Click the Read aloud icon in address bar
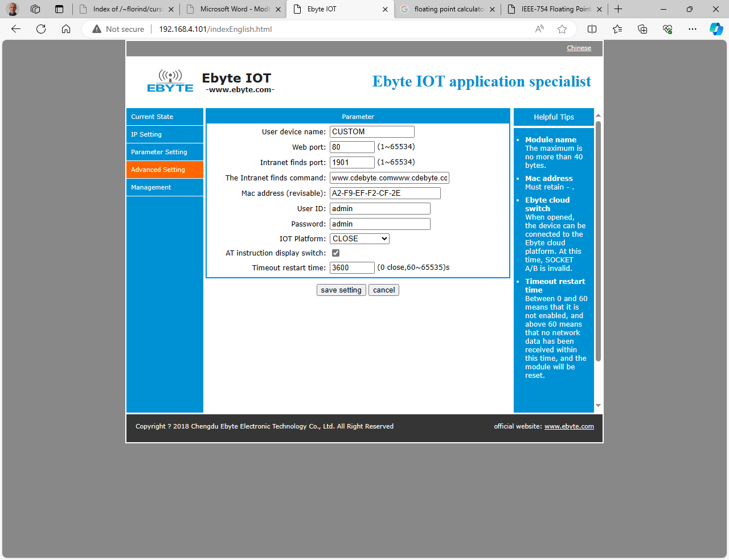The width and height of the screenshot is (729, 560). click(x=539, y=29)
